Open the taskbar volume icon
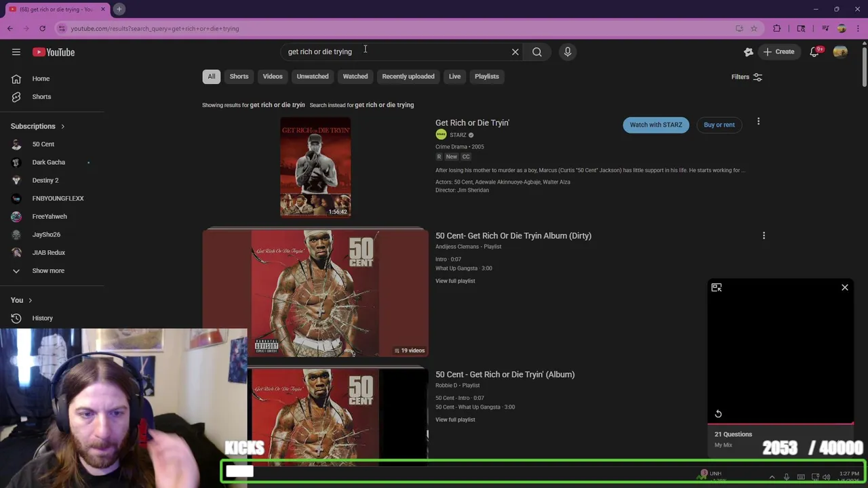Viewport: 868px width, 488px height. point(826,477)
